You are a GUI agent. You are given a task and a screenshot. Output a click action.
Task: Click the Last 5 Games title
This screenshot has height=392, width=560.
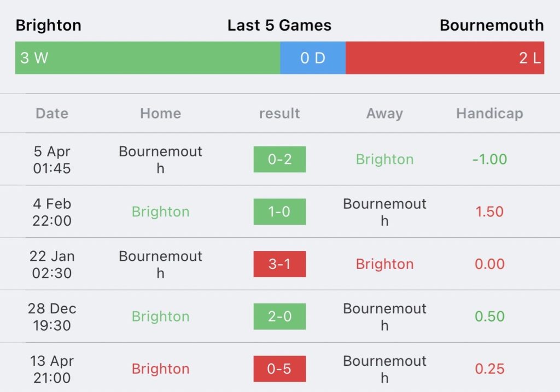279,26
